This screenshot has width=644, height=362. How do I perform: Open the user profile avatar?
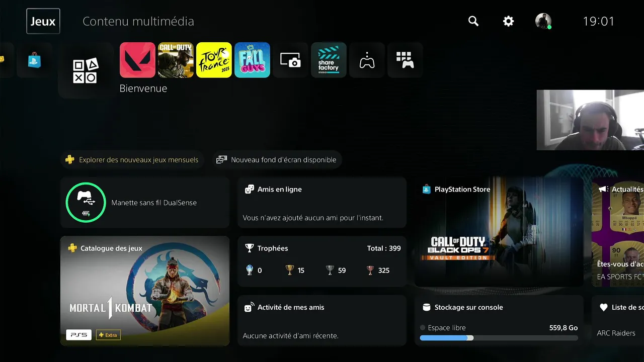pyautogui.click(x=543, y=21)
